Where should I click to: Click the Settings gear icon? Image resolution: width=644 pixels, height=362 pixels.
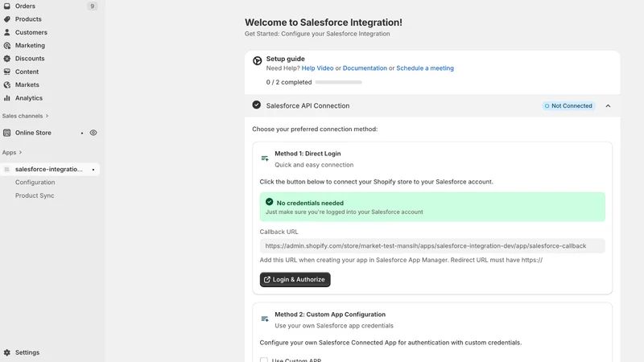pos(7,352)
